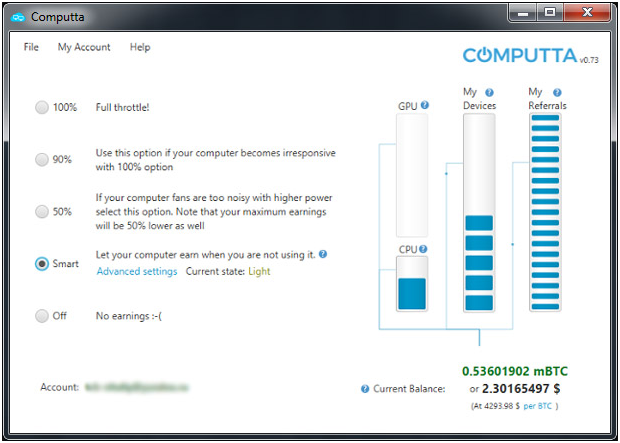Open the My Referrals help icon
This screenshot has height=443, width=620.
pos(557,93)
